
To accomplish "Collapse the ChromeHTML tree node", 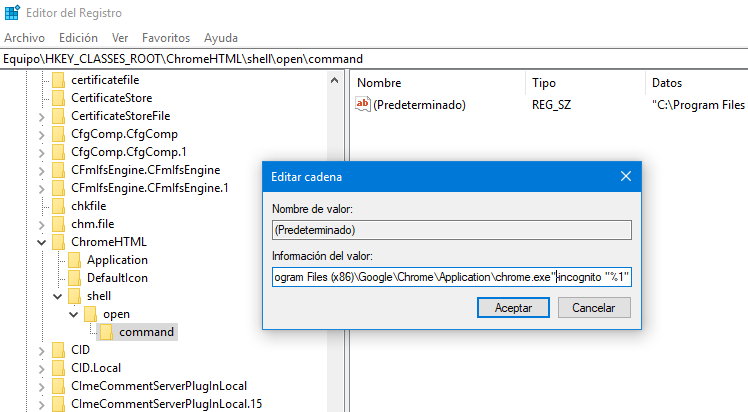I will (x=41, y=242).
